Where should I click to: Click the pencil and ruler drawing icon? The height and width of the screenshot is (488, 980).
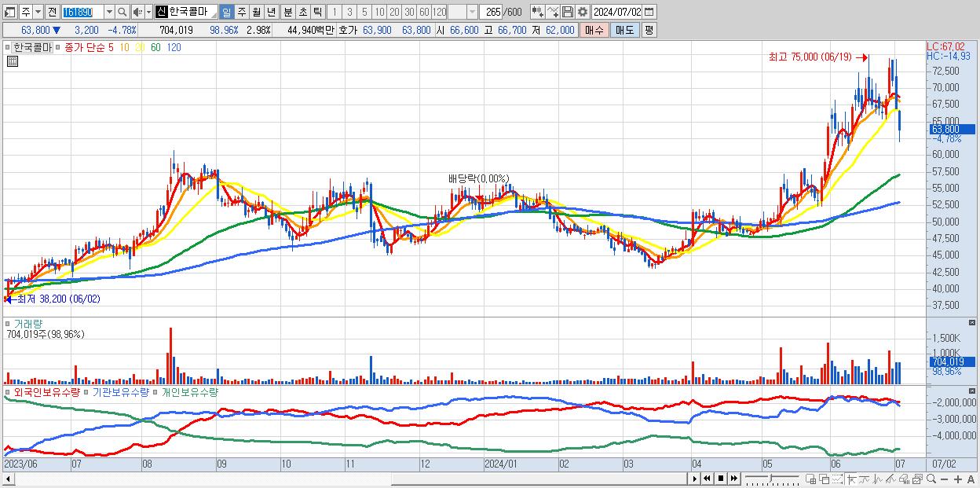[x=890, y=479]
